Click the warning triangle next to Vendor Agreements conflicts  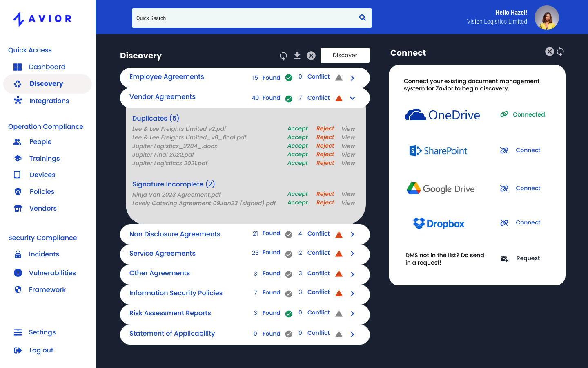[339, 98]
